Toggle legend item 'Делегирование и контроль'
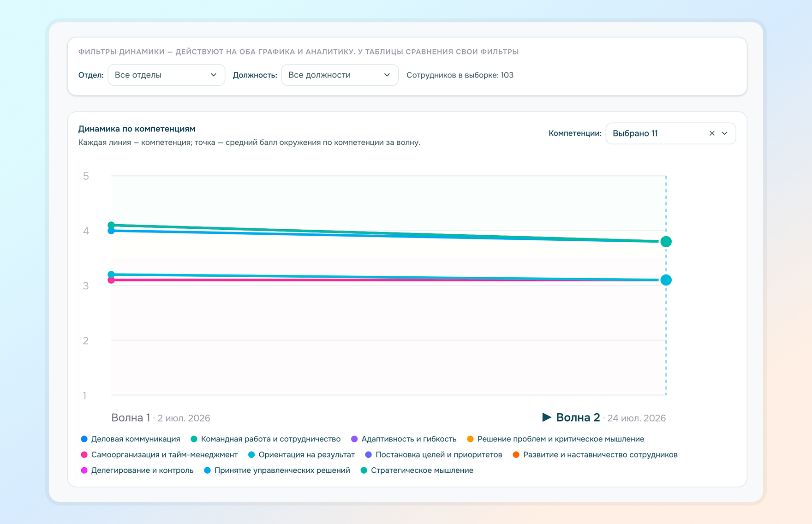The width and height of the screenshot is (812, 524). pyautogui.click(x=137, y=470)
